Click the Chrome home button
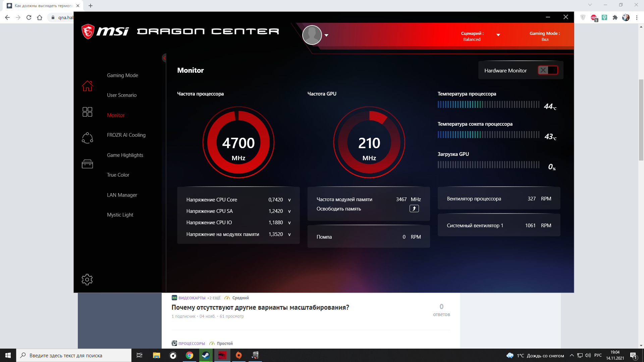Image resolution: width=644 pixels, height=362 pixels. pyautogui.click(x=40, y=17)
